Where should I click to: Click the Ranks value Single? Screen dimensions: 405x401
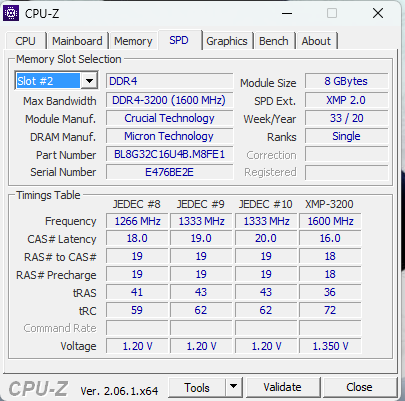(x=346, y=136)
